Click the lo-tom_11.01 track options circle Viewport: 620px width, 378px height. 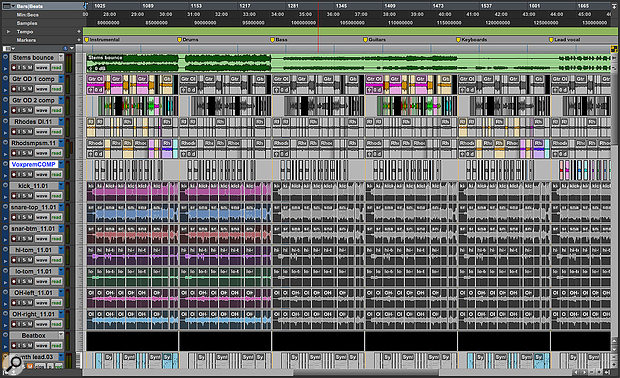[x=5, y=271]
